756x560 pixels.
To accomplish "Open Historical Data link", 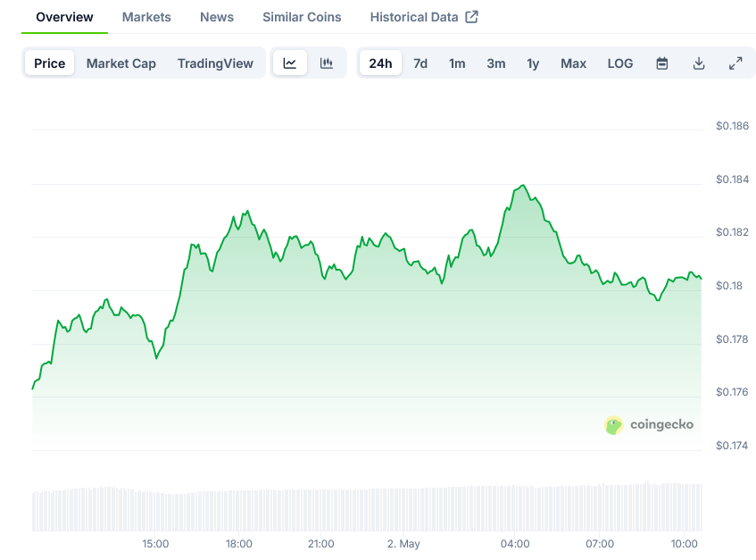I will pyautogui.click(x=414, y=17).
